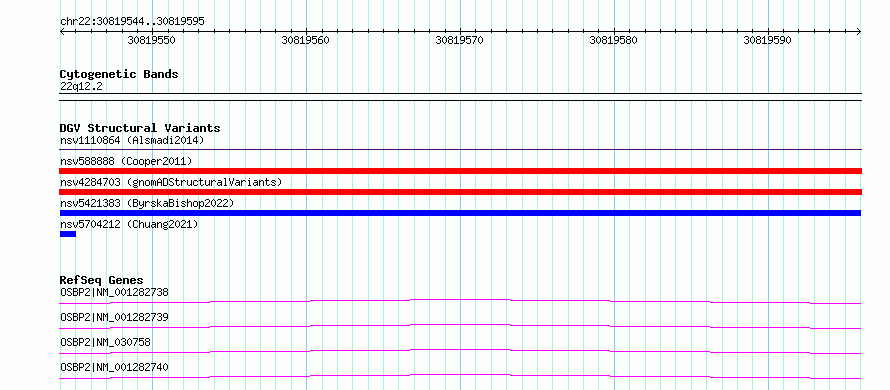This screenshot has height=390, width=890.
Task: Click the magenta line under OSBP2|NM_001282738
Action: (460, 301)
